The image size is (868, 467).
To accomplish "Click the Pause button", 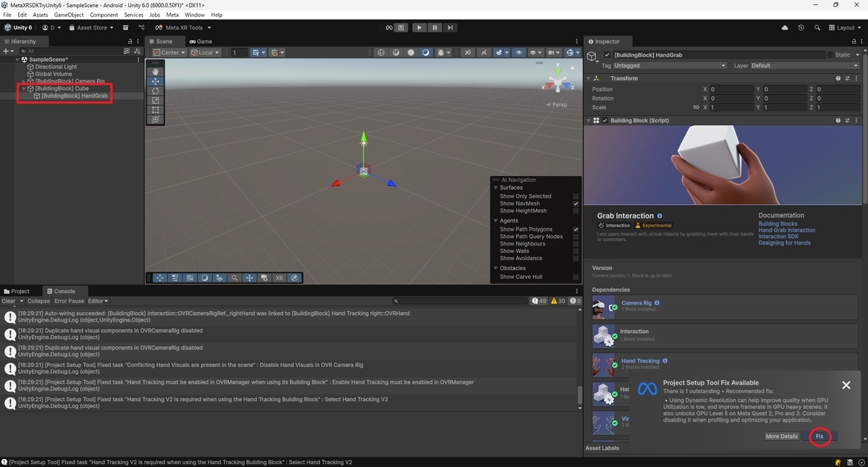I will coord(435,28).
